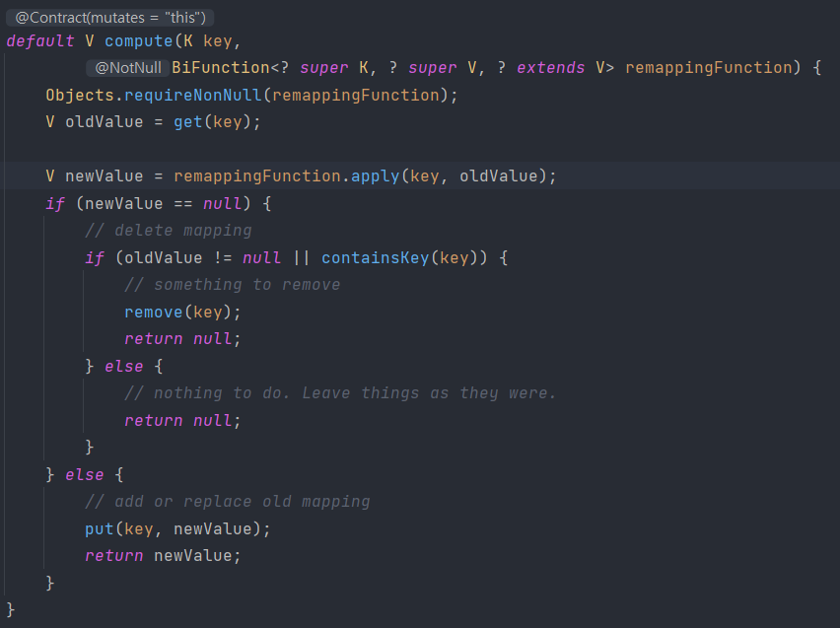
Task: Click 'requireNonNull' method call
Action: [x=193, y=96]
